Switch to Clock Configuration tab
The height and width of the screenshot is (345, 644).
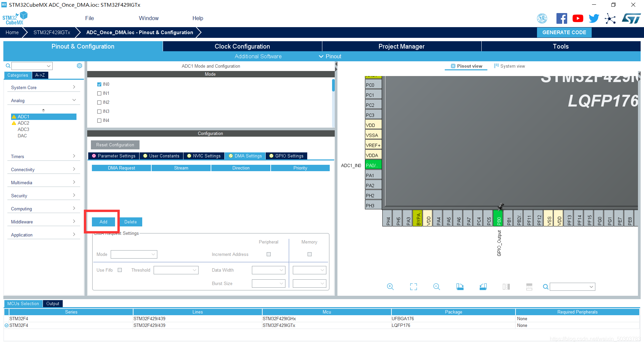[242, 46]
